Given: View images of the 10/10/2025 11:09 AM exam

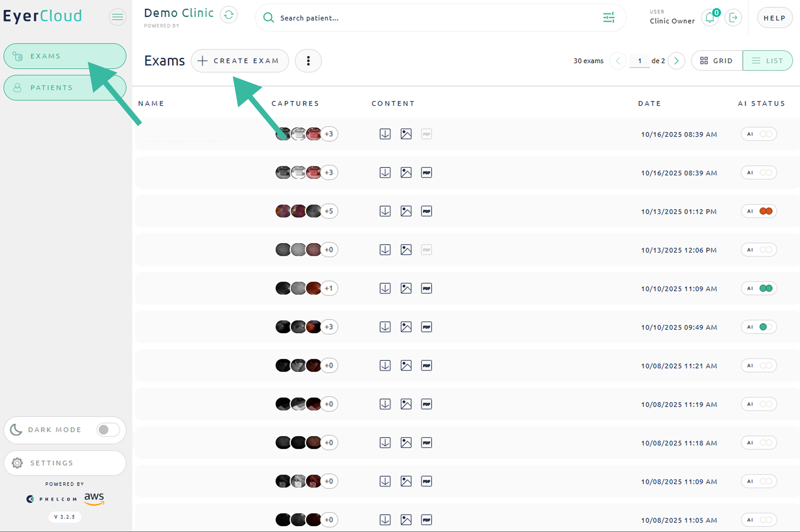Looking at the screenshot, I should [406, 288].
